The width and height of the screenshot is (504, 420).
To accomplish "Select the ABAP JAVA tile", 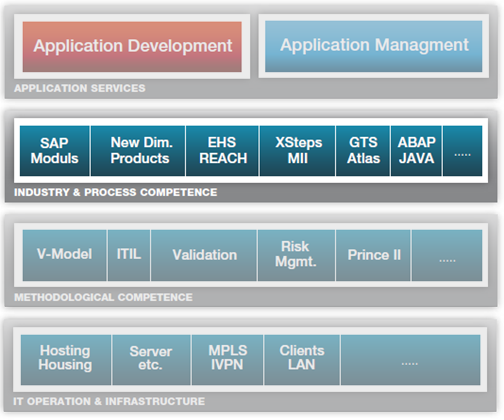I will tap(416, 151).
